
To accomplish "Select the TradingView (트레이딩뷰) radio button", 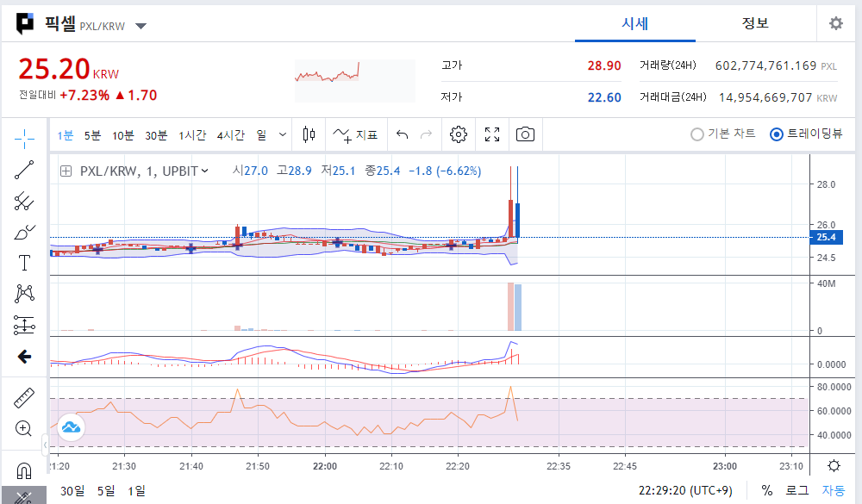I will click(777, 134).
